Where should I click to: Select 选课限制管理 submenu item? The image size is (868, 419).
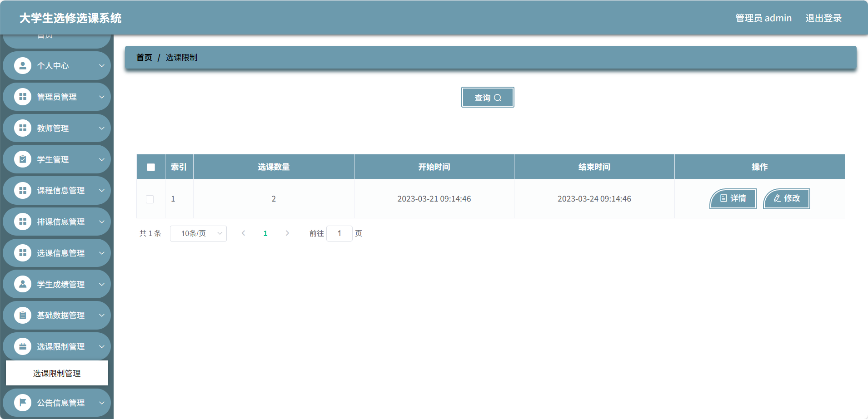tap(57, 373)
